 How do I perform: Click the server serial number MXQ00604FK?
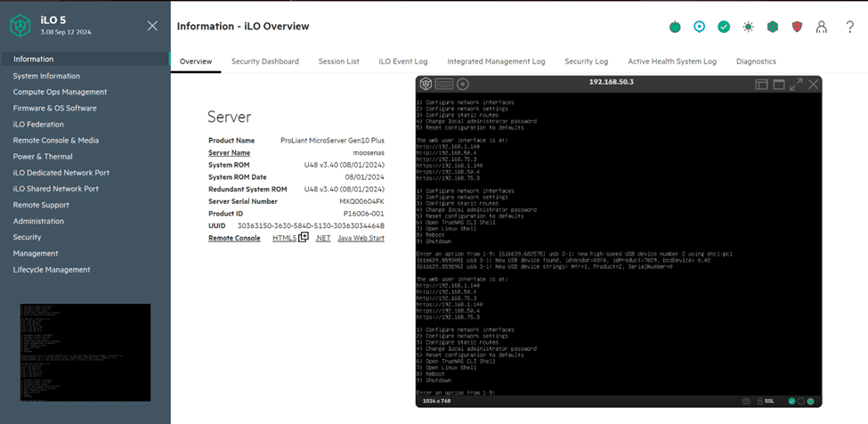tap(362, 201)
